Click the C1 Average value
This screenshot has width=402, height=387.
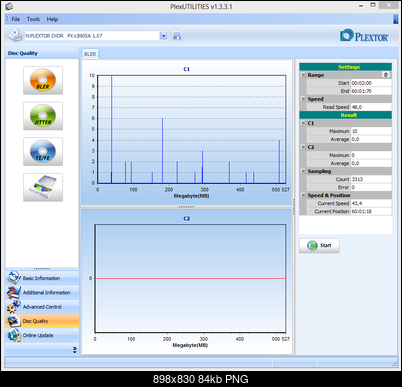coord(371,139)
